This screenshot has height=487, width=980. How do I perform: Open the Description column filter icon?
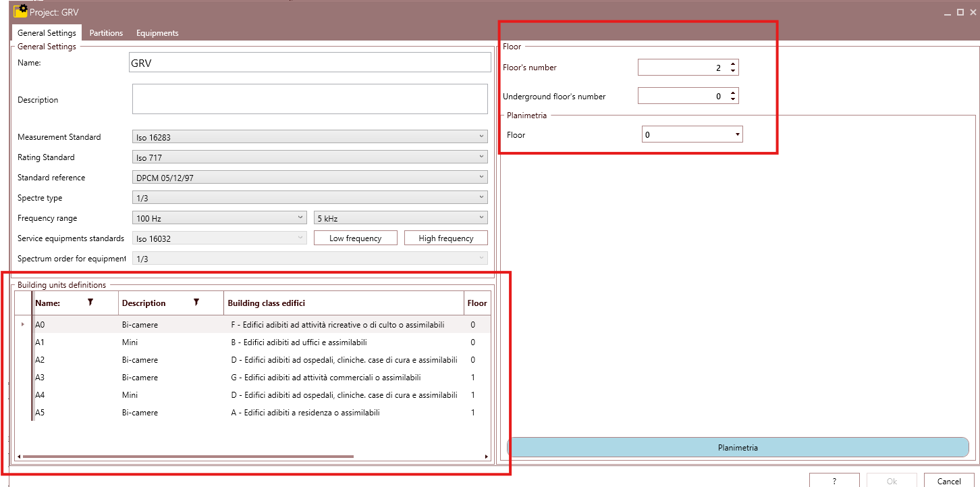click(196, 303)
